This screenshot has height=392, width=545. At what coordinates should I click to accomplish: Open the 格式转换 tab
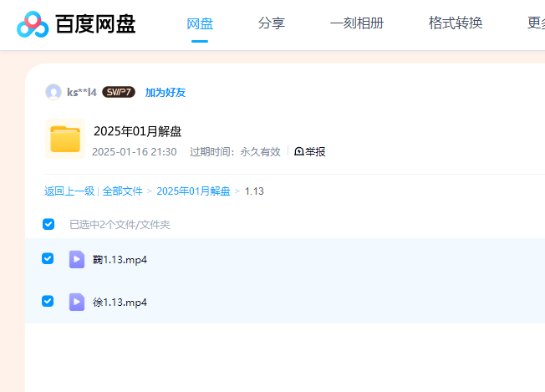tap(456, 23)
